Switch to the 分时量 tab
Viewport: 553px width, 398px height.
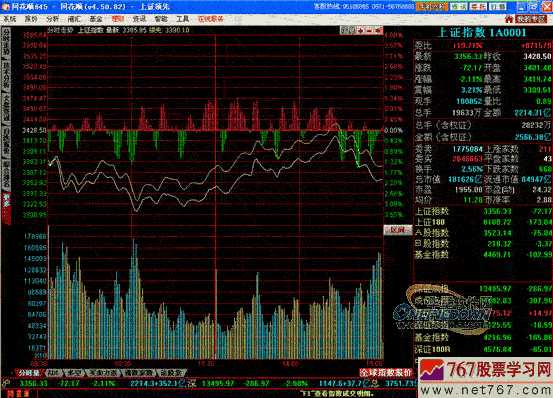pyautogui.click(x=29, y=373)
